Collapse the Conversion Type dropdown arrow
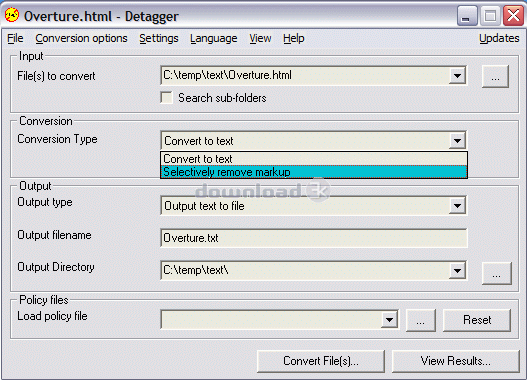Viewport: 527px width, 380px height. [x=457, y=140]
